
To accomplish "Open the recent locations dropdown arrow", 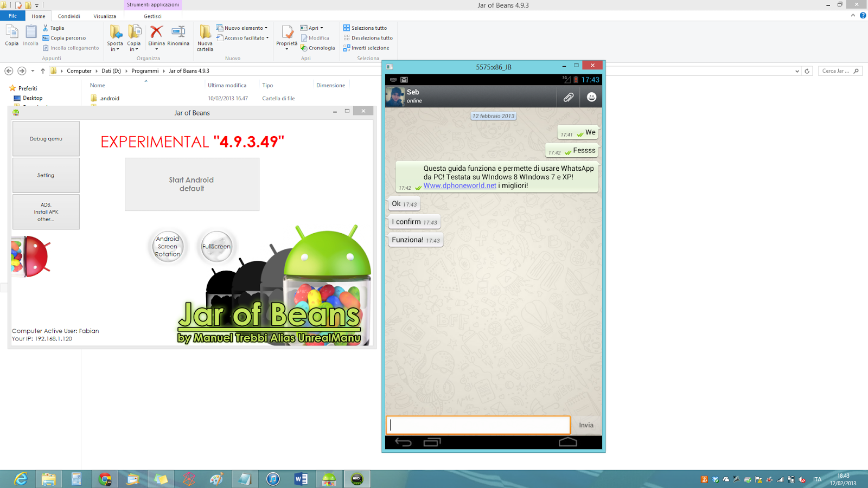I will coord(33,71).
